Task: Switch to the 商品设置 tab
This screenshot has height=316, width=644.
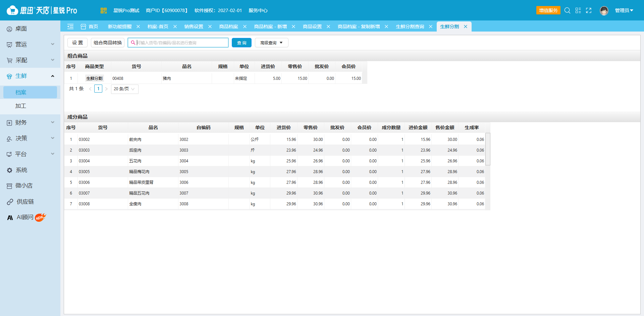Action: coord(312,27)
